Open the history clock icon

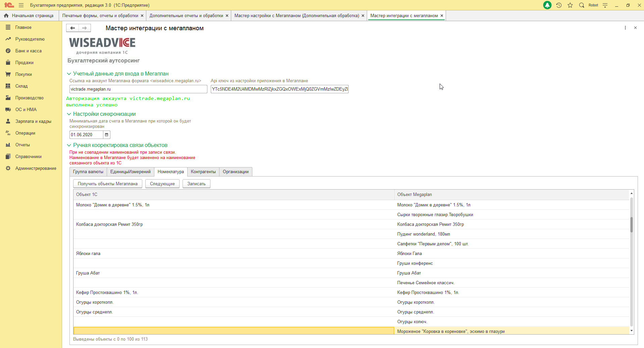coord(559,5)
